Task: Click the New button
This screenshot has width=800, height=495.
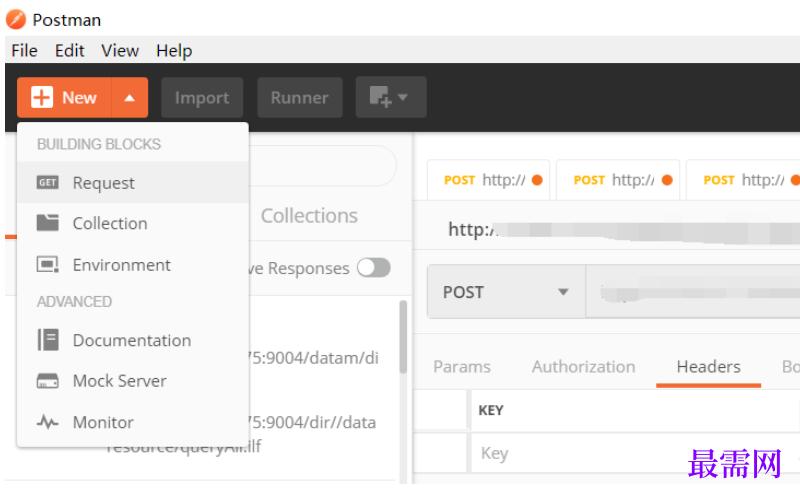Action: tap(64, 97)
